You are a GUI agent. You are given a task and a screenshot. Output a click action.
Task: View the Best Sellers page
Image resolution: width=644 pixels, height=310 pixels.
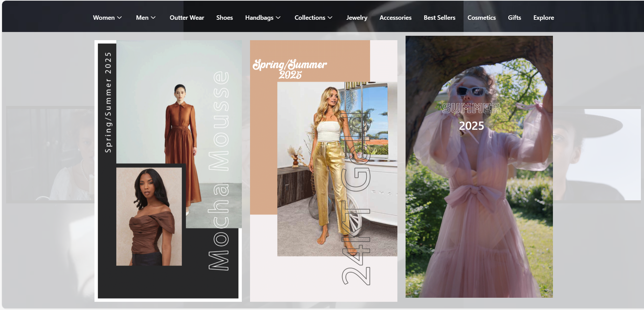pyautogui.click(x=439, y=18)
